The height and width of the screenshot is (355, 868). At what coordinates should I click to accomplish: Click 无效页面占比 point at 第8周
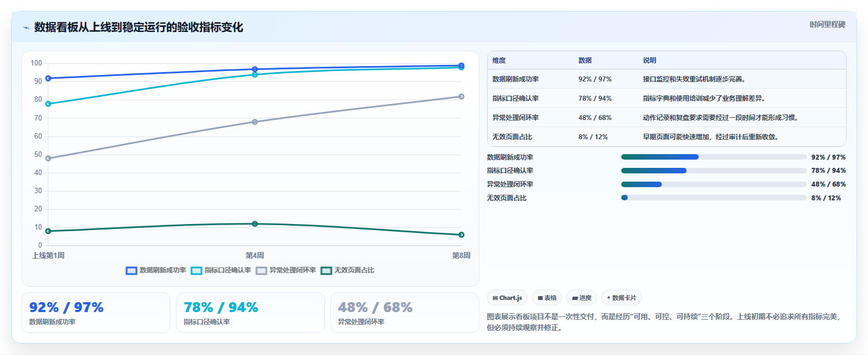point(461,235)
